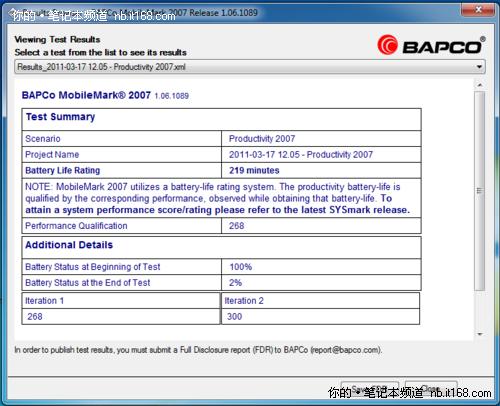Close the MobileMark results window

point(477,10)
